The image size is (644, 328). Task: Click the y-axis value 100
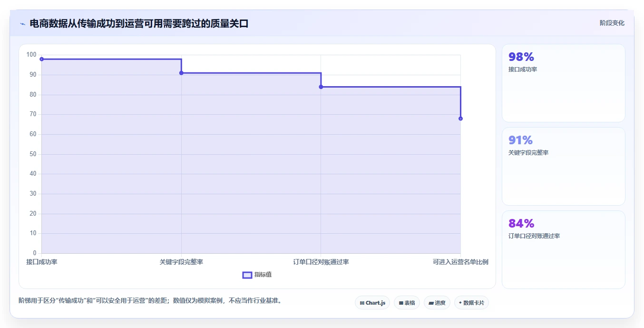coord(31,55)
